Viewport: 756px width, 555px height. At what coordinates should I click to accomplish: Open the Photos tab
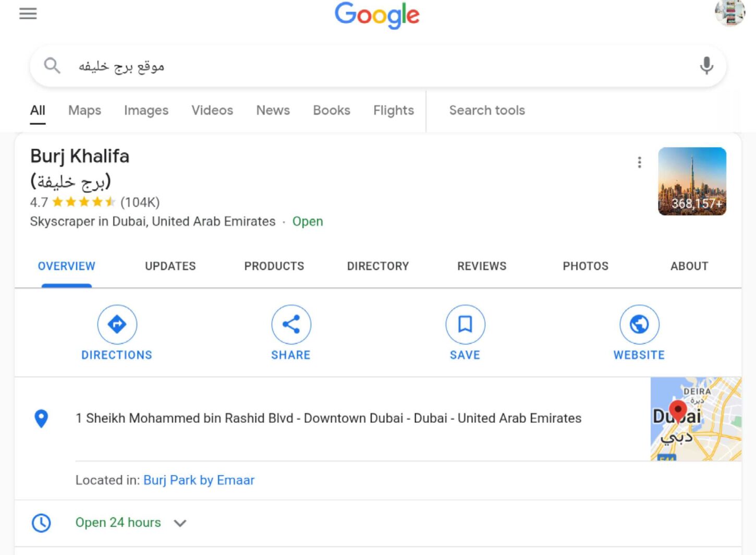(586, 266)
